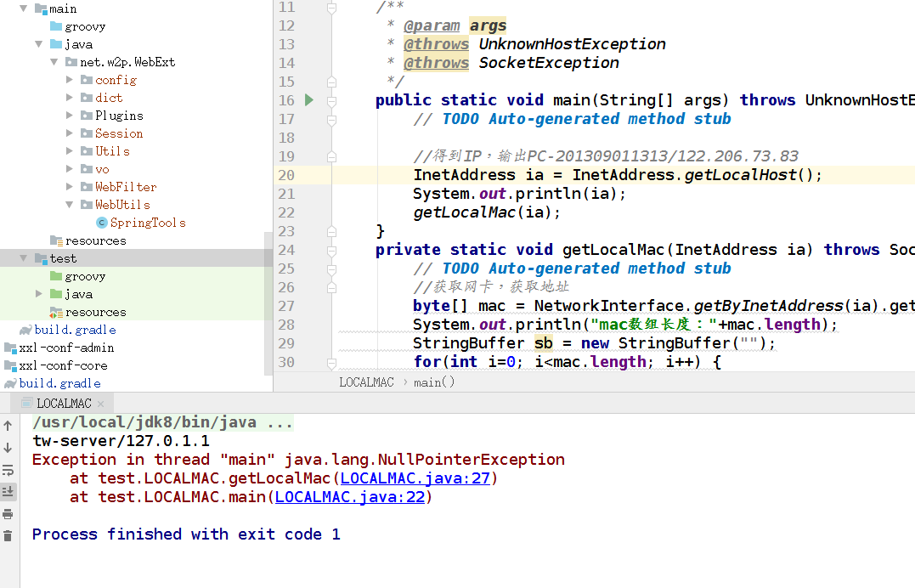The image size is (915, 588).
Task: Click LOCALMAC in the editor breadcrumb
Action: coord(366,382)
